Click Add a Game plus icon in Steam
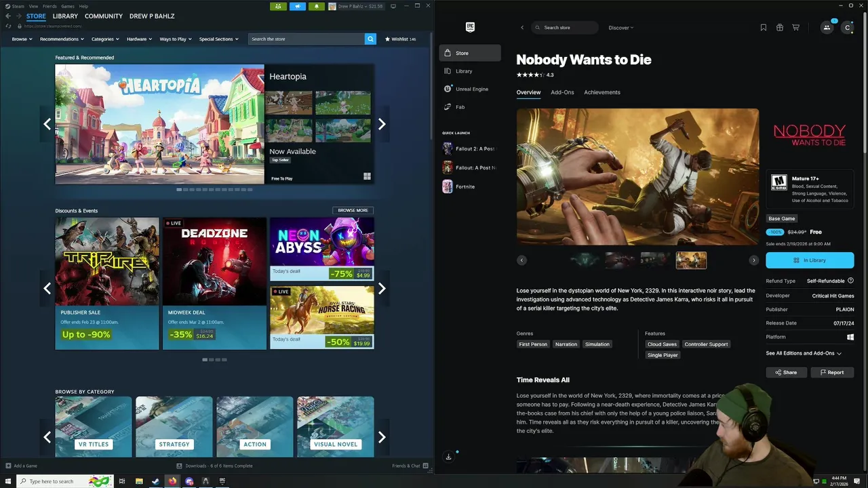Viewport: 868px width, 488px height. coord(8,466)
